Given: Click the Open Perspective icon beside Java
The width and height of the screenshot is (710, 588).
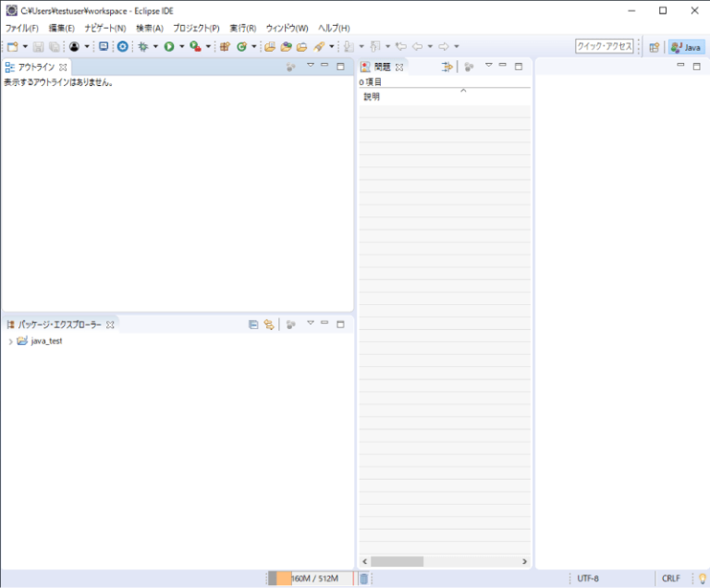Looking at the screenshot, I should click(655, 46).
